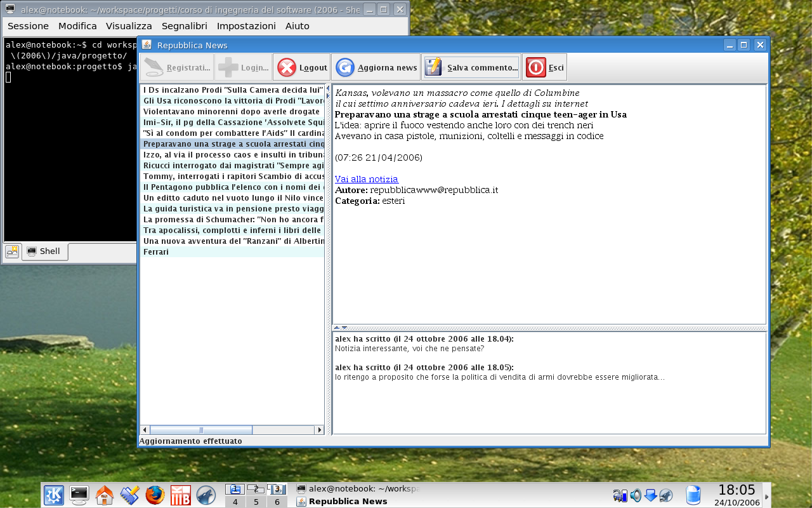This screenshot has width=812, height=508.
Task: Switch to virtual desktop 5 in pager
Action: [256, 502]
